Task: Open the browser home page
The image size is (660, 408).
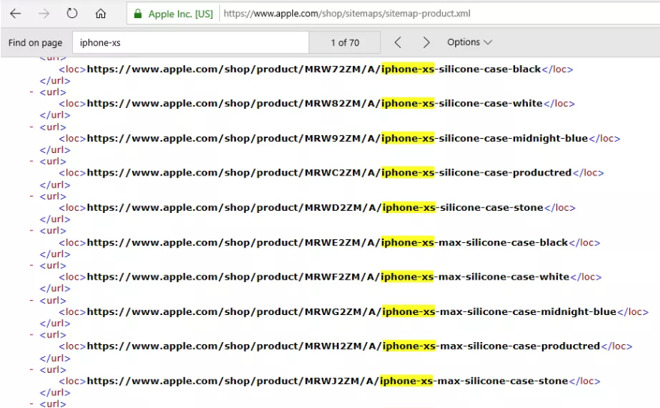Action: 101,13
